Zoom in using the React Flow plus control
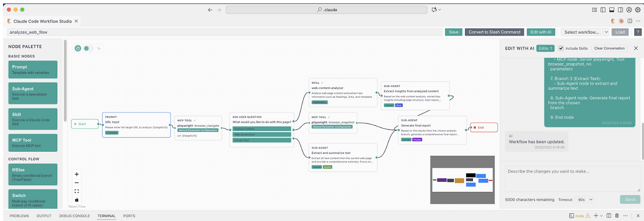 [76, 174]
